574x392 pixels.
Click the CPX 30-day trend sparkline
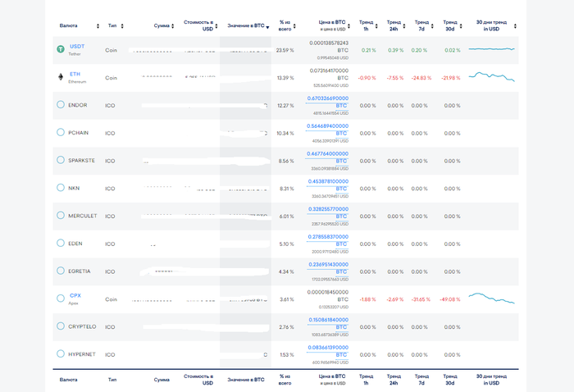tap(492, 298)
